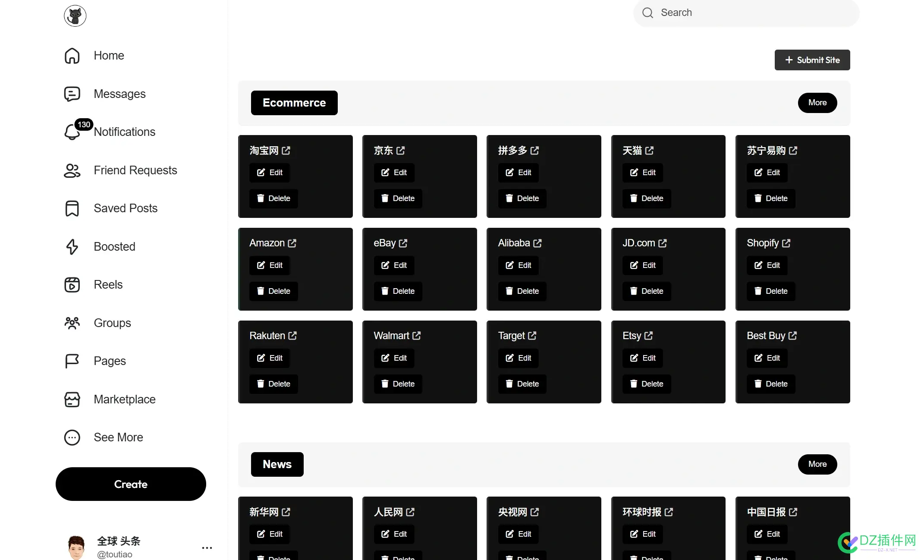Open the three-dot menu beside 全球 头条

[207, 548]
